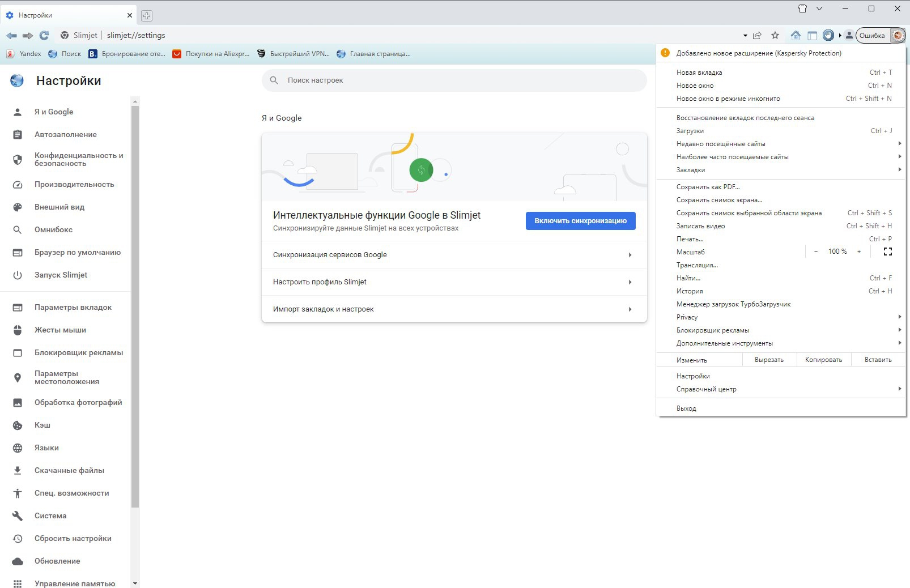Close the Настройки tab
This screenshot has width=910, height=588.
(130, 15)
